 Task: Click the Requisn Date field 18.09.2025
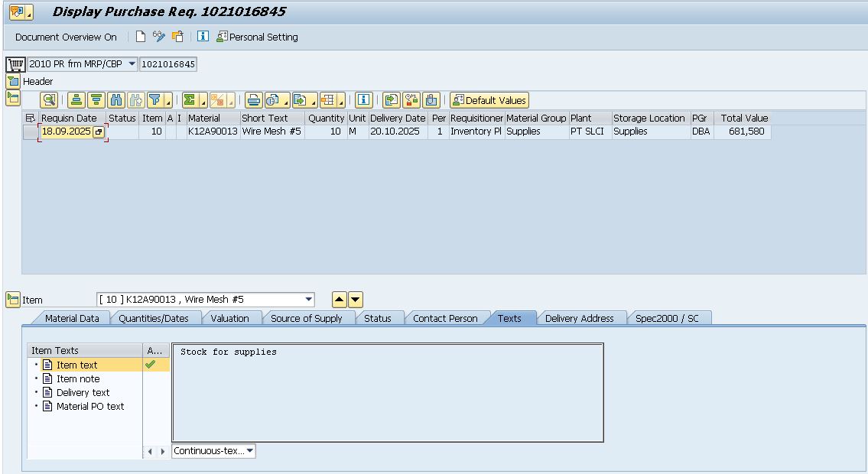click(66, 131)
